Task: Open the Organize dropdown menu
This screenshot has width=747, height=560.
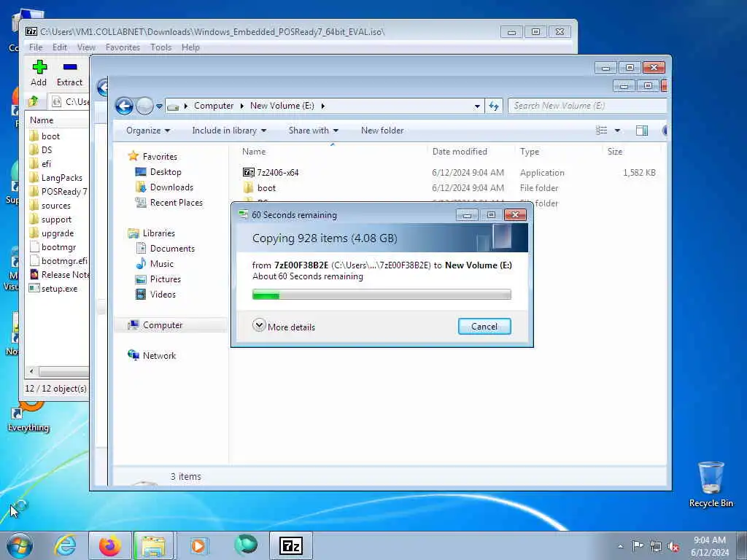Action: pyautogui.click(x=147, y=131)
